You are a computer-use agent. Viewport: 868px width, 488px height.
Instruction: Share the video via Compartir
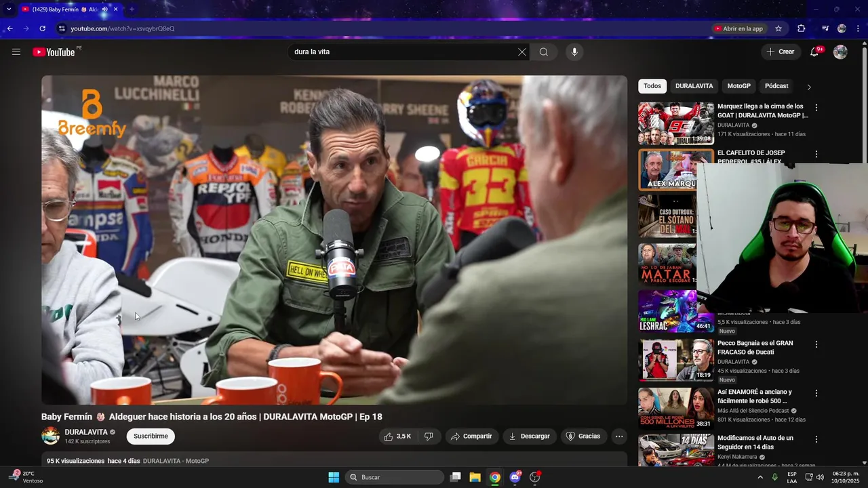click(x=471, y=436)
